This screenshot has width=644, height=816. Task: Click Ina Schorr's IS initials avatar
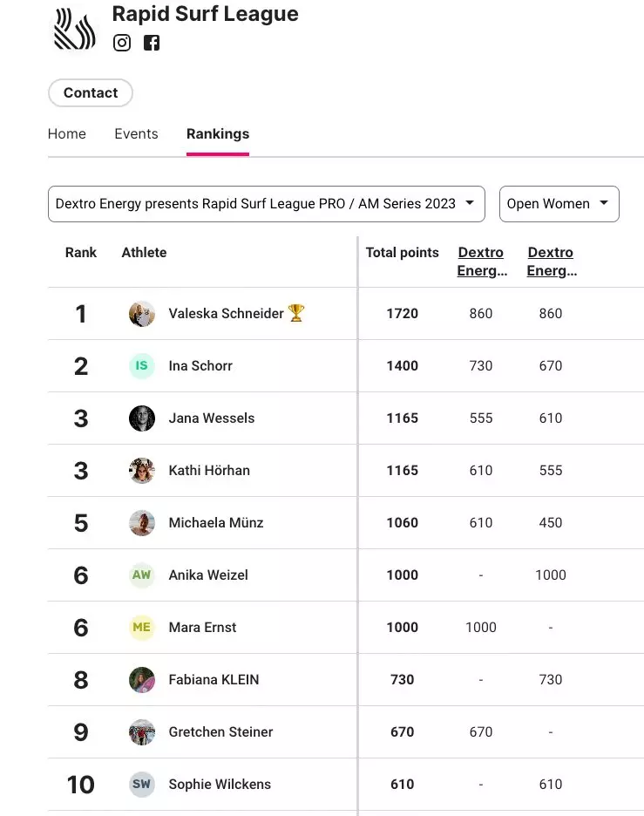pyautogui.click(x=142, y=366)
